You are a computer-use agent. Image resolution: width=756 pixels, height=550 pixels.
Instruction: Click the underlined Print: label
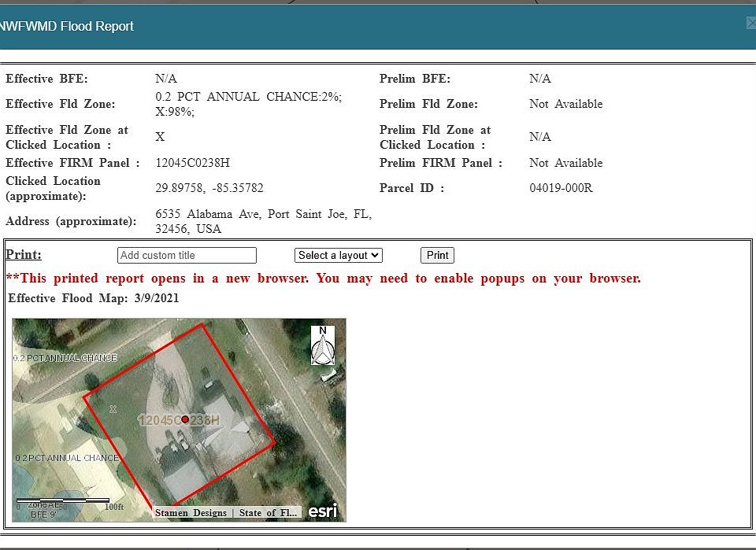point(24,255)
